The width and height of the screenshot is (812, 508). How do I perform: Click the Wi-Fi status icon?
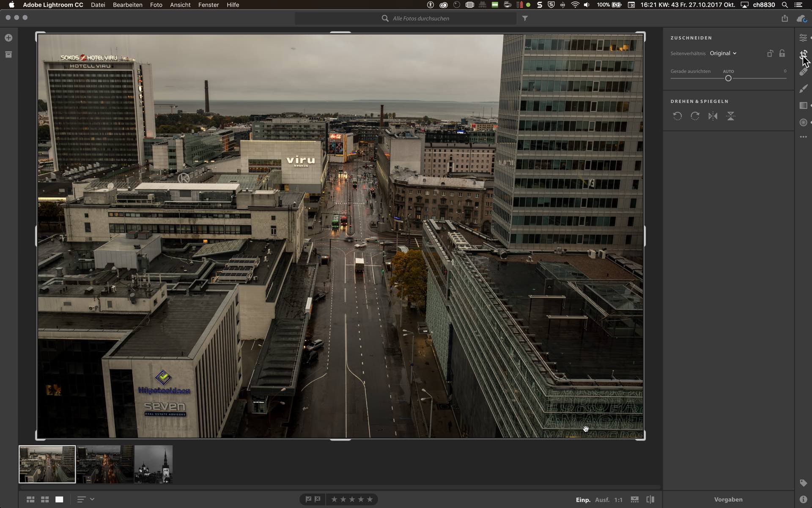[575, 5]
